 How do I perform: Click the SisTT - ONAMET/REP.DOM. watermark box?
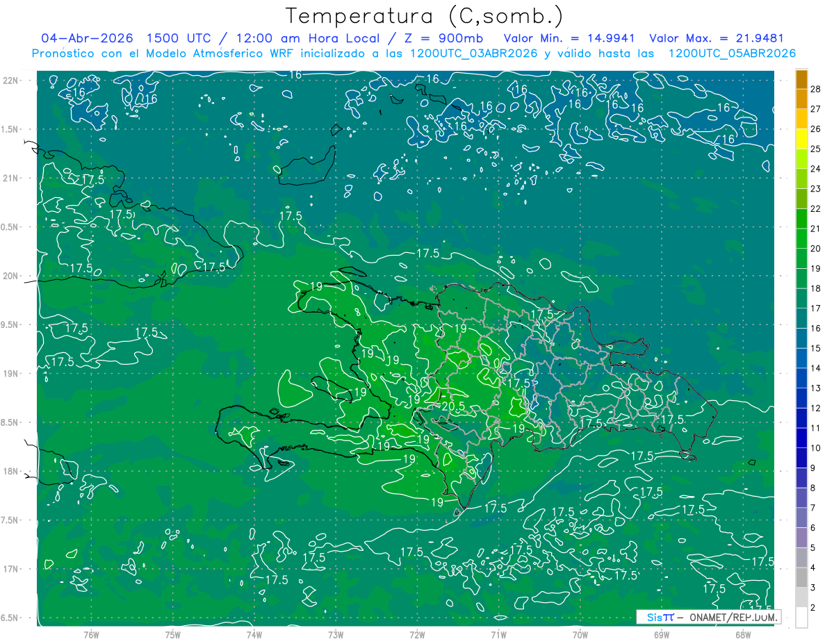[709, 617]
